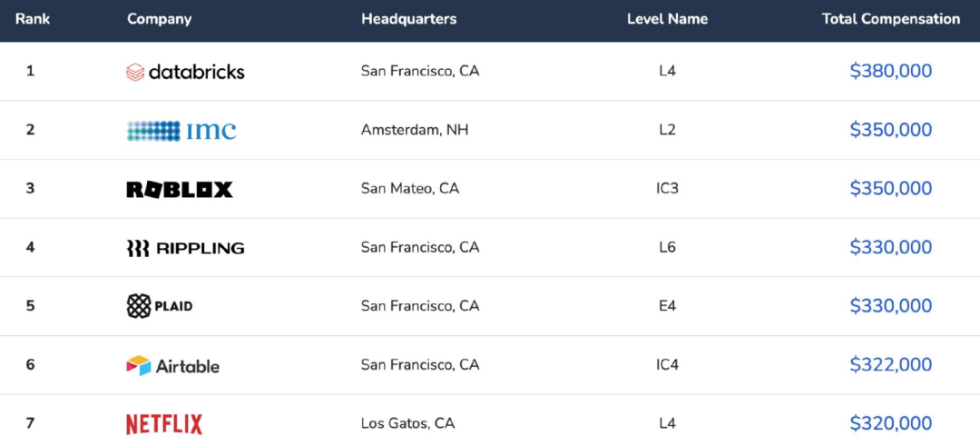The height and width of the screenshot is (446, 980).
Task: Click the Level Name column header
Action: [667, 19]
